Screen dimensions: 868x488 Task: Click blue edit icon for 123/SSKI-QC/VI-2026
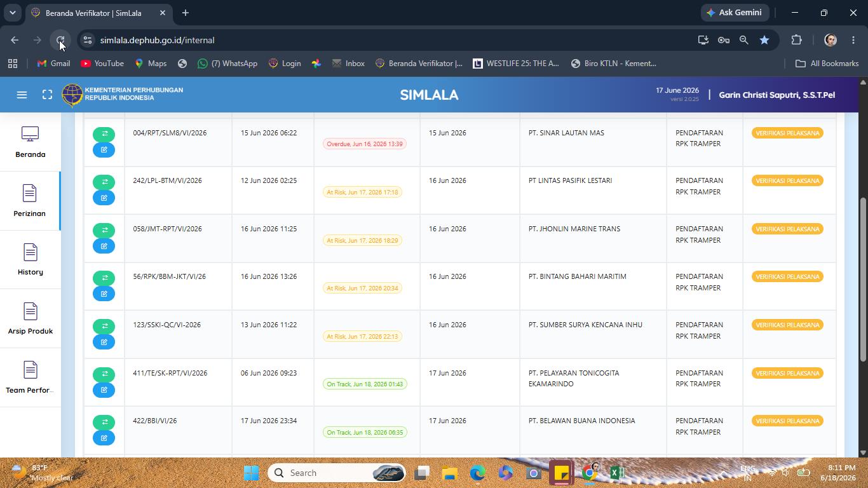(104, 342)
